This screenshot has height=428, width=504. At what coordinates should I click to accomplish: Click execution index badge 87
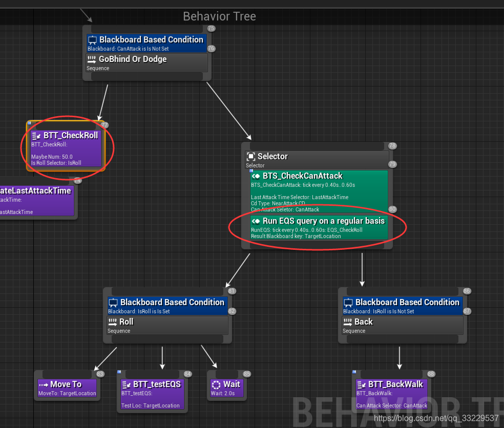[x=467, y=311]
